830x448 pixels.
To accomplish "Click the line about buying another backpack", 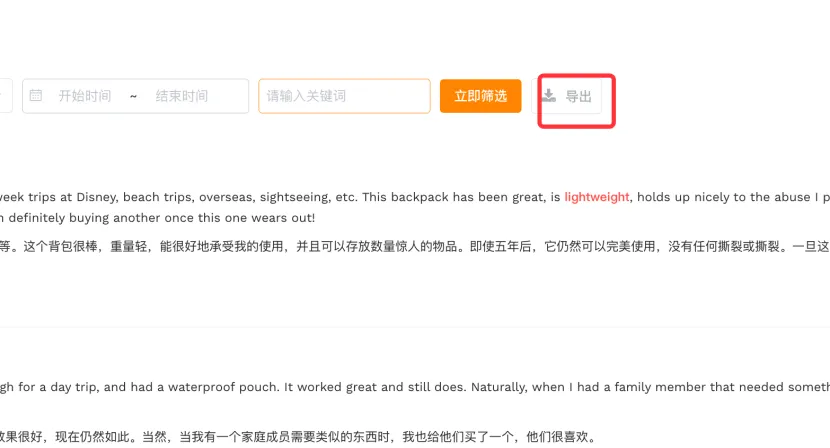I will point(158,218).
